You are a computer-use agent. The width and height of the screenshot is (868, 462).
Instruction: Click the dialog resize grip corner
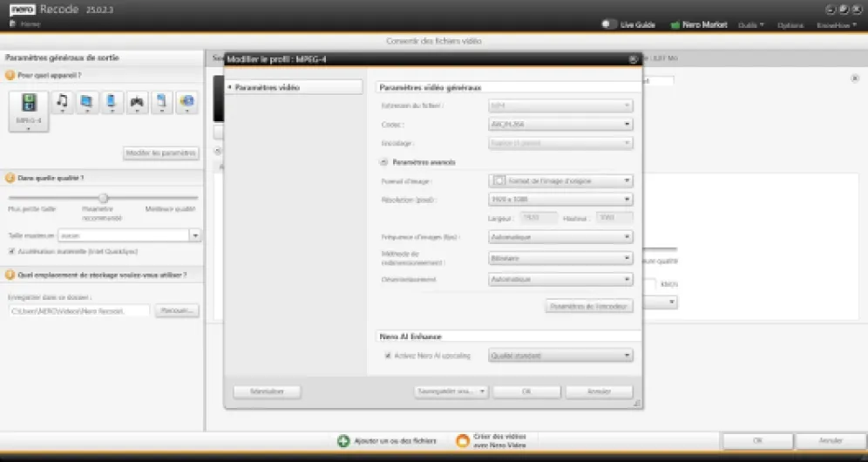(637, 404)
